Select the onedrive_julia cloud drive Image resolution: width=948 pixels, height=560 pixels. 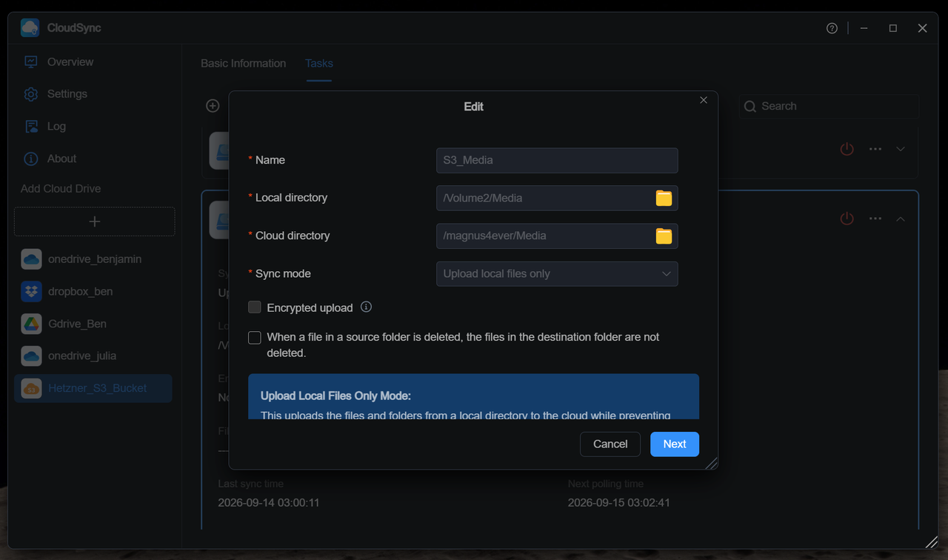93,356
